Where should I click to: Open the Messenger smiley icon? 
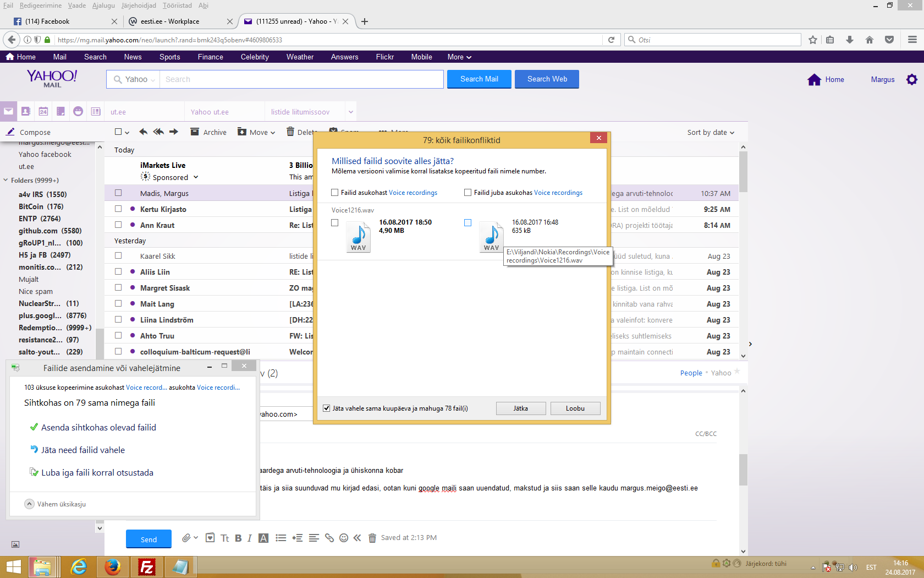[x=78, y=111]
